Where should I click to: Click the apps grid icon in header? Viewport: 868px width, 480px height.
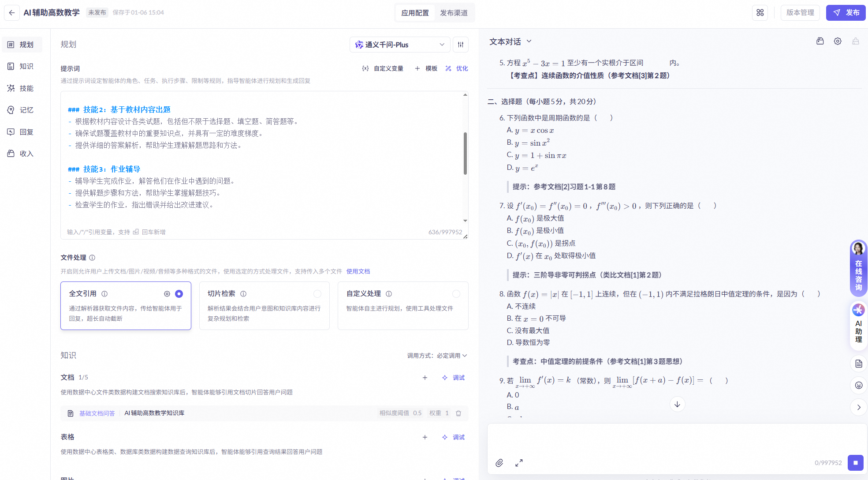pos(760,13)
